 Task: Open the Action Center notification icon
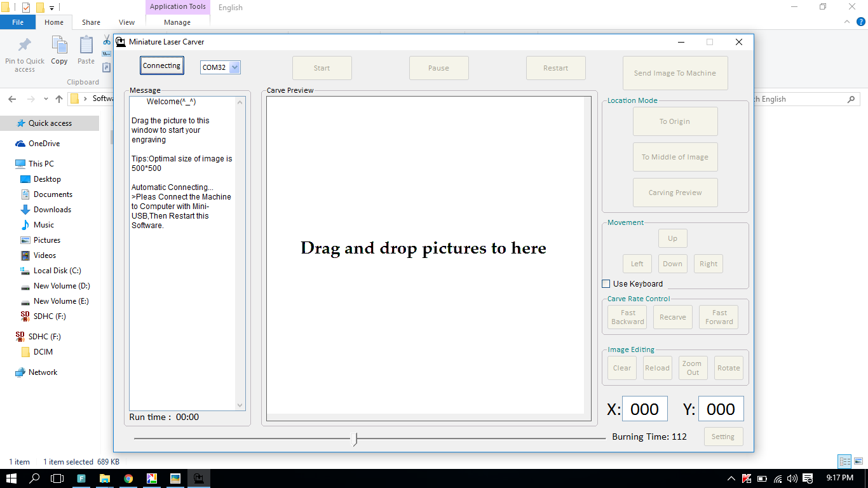tap(808, 478)
